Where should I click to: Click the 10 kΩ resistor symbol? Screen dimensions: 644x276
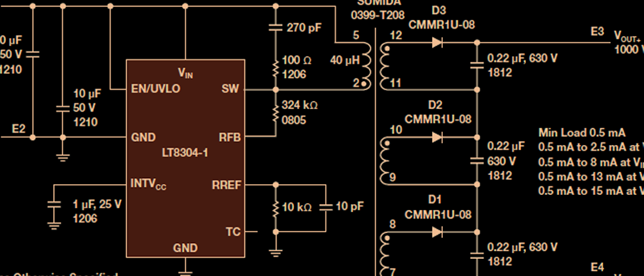point(276,207)
